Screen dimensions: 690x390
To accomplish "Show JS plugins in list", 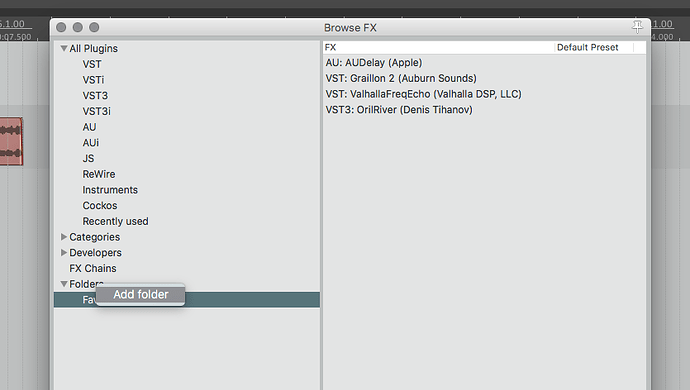I will point(88,158).
